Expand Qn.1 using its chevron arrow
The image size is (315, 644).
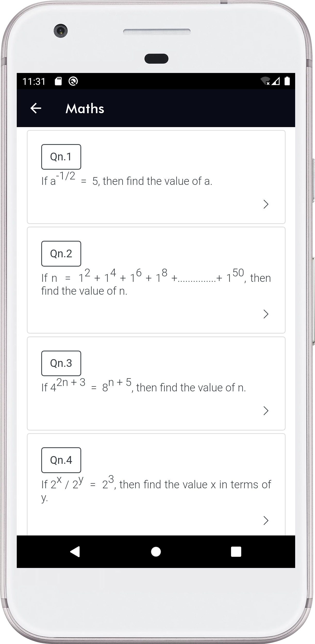click(x=266, y=204)
